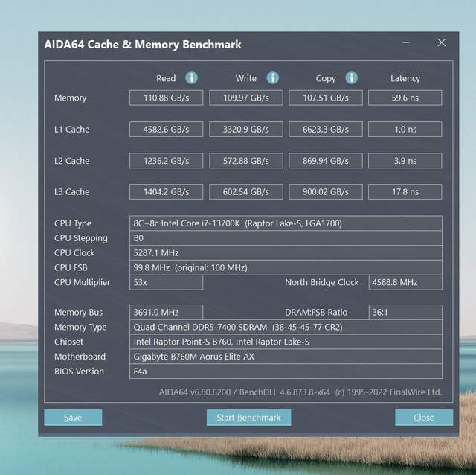Click the Read column header

coord(166,78)
